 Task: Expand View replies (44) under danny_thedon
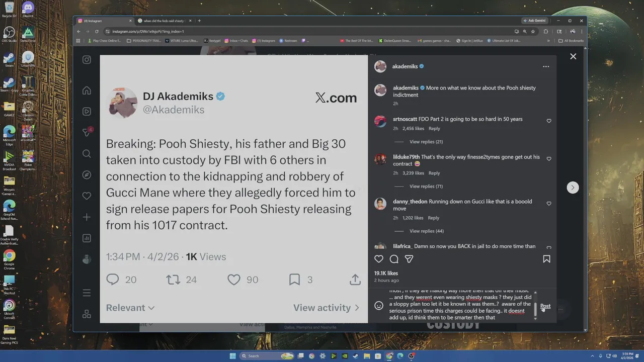427,231
